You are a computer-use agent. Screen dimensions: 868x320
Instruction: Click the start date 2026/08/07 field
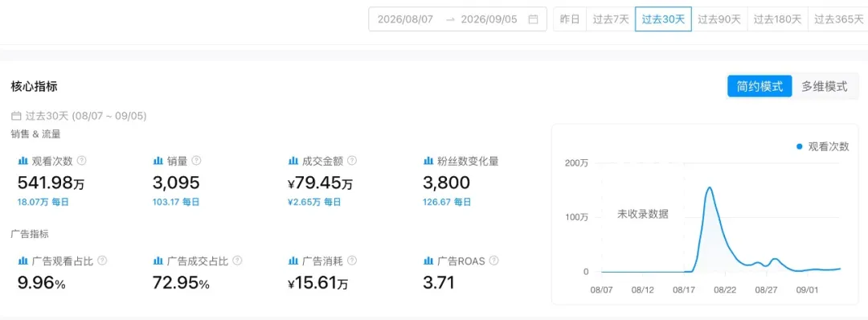tap(406, 19)
